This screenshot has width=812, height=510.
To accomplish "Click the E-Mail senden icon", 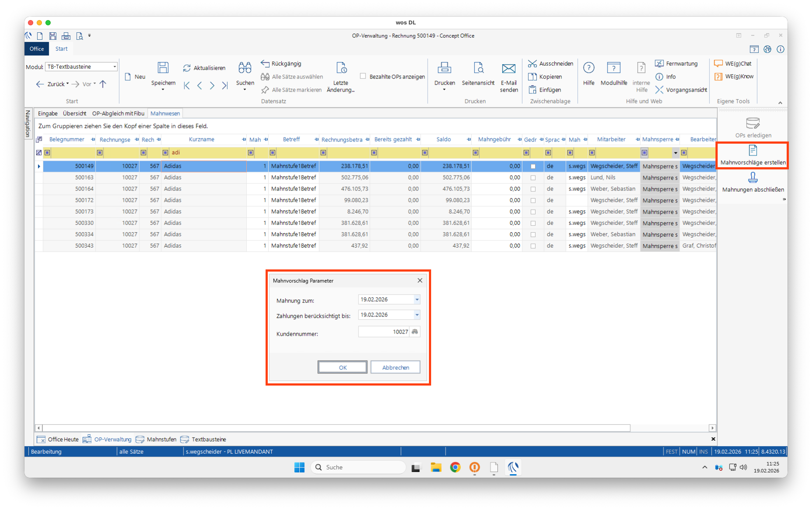I will [x=508, y=68].
